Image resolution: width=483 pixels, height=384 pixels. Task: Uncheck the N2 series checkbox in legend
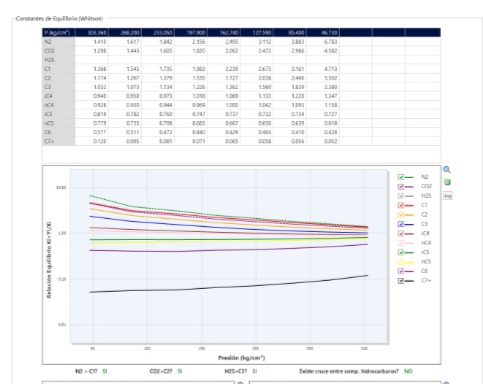(401, 177)
